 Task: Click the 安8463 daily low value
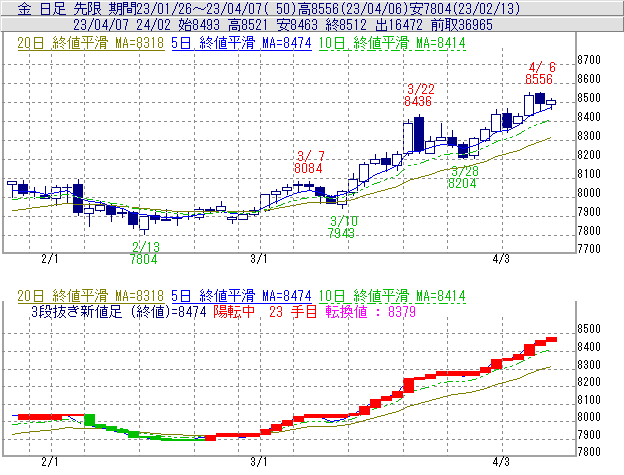(297, 25)
